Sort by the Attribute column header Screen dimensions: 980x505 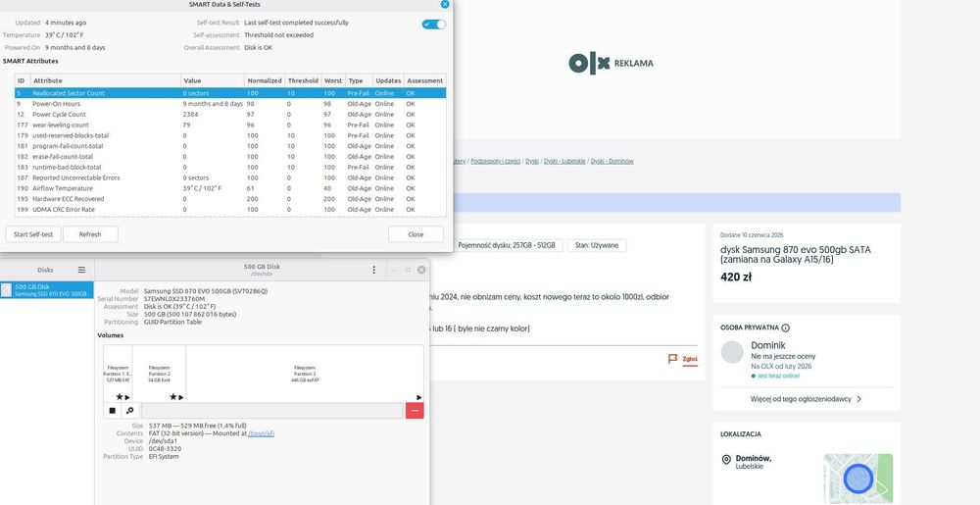[106, 80]
